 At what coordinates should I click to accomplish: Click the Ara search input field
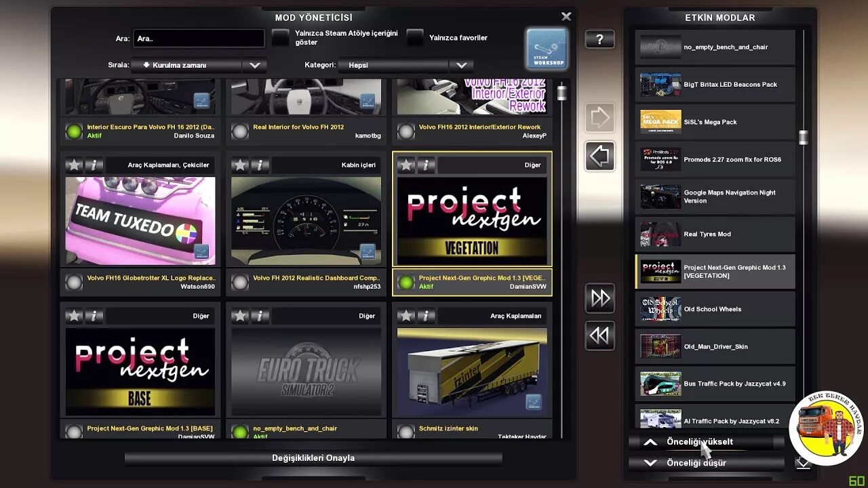point(199,39)
